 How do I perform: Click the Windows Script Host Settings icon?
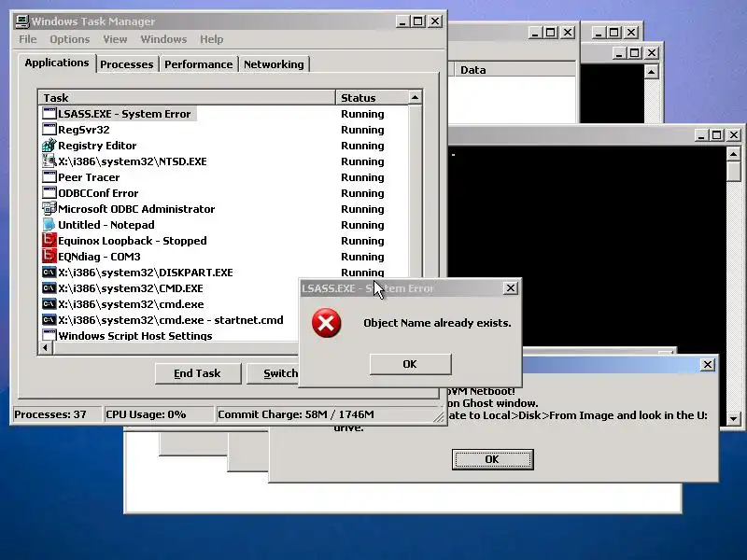(x=49, y=335)
